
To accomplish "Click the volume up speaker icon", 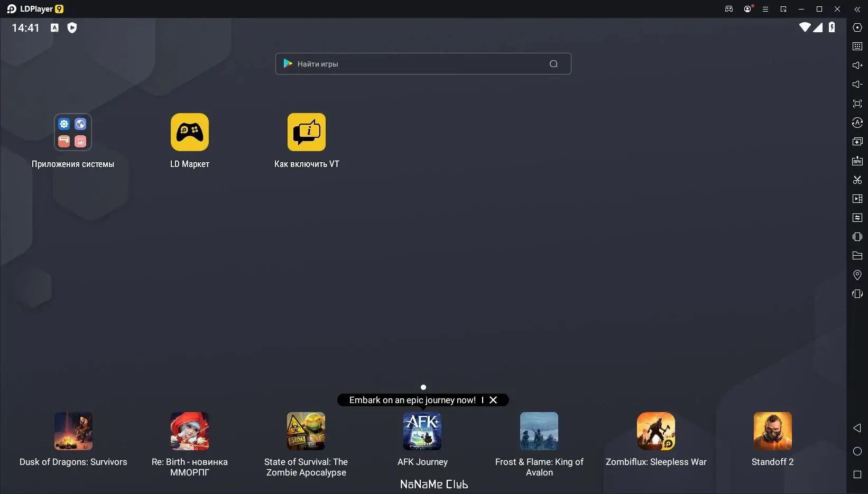I will (x=857, y=66).
